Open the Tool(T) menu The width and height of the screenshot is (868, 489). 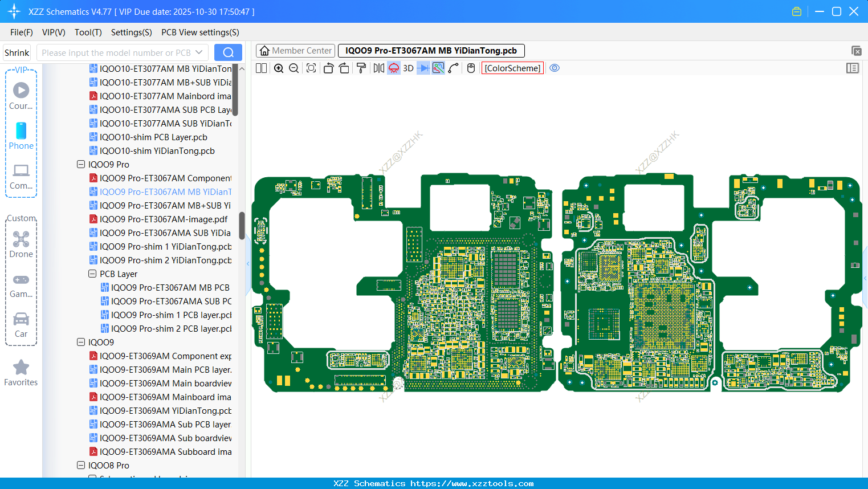(x=88, y=32)
